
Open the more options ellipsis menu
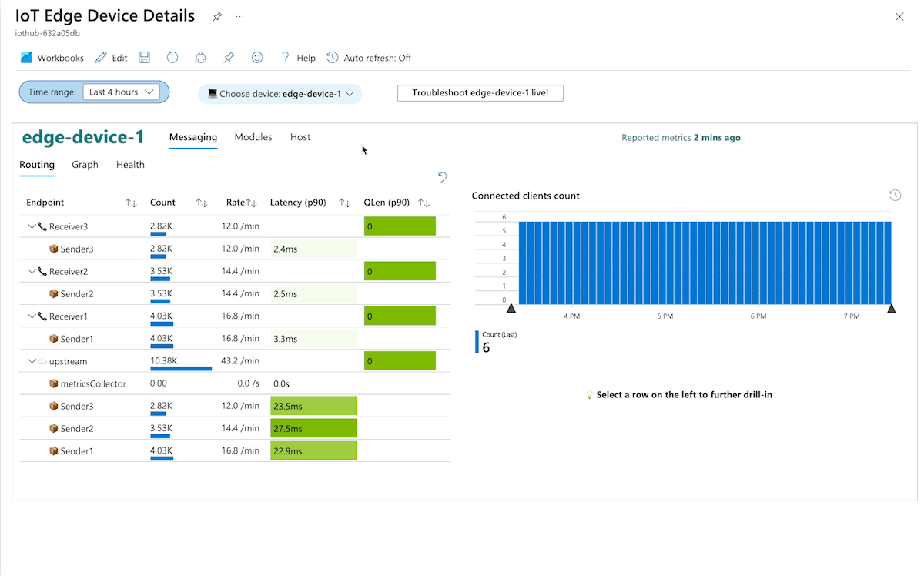pos(240,17)
